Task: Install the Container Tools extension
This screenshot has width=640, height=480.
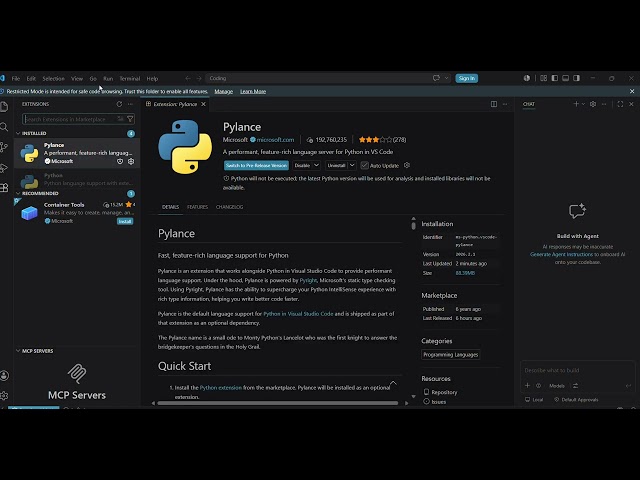Action: 125,221
